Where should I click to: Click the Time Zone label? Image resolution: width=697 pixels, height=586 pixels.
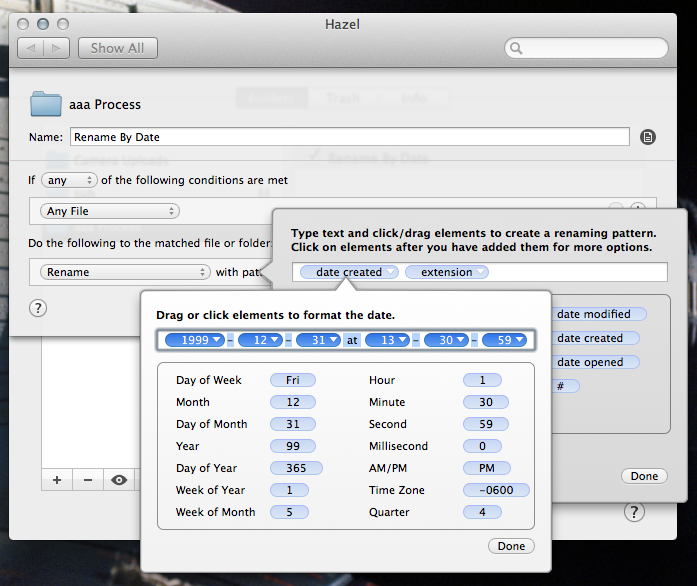click(397, 490)
